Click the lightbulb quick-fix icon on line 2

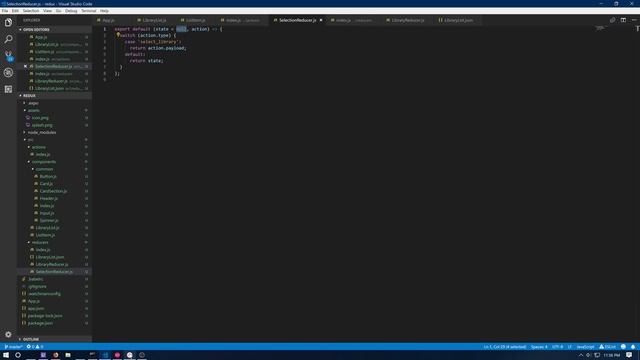tap(118, 35)
